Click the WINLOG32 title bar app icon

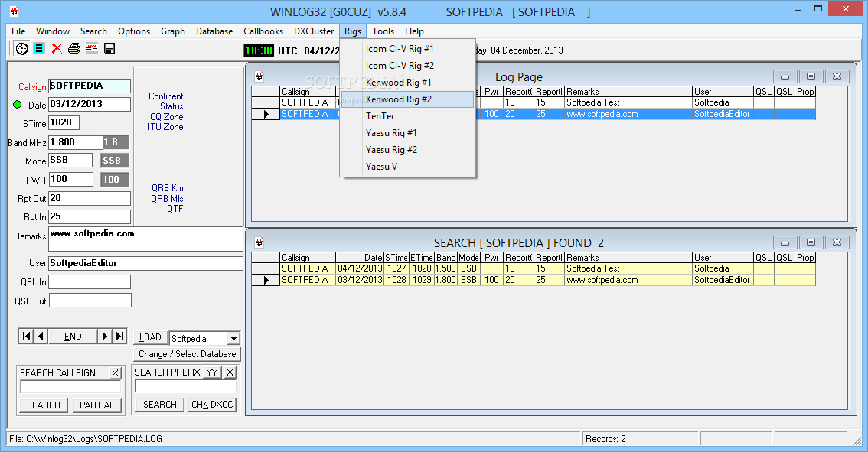point(15,11)
